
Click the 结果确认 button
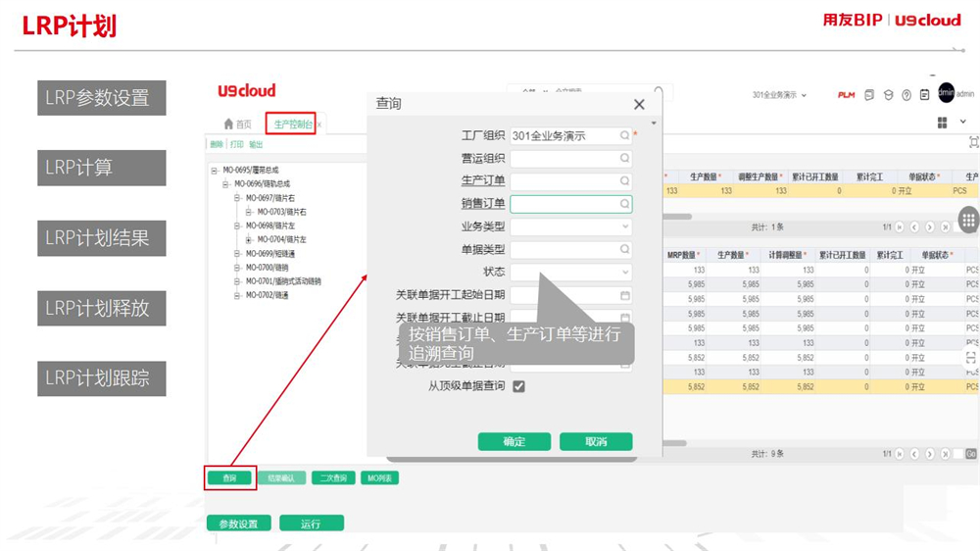(281, 477)
